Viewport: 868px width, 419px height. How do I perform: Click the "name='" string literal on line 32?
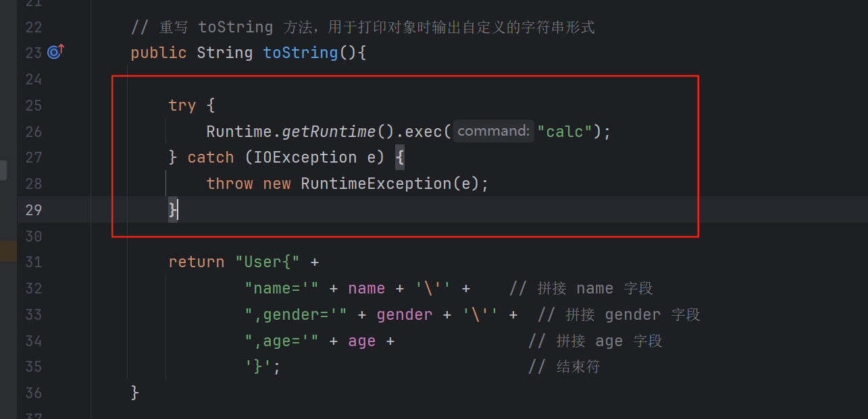(x=282, y=288)
